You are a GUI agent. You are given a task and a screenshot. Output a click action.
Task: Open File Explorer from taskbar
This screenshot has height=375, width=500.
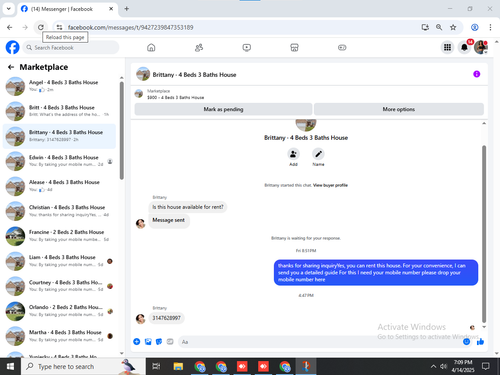coord(178,366)
